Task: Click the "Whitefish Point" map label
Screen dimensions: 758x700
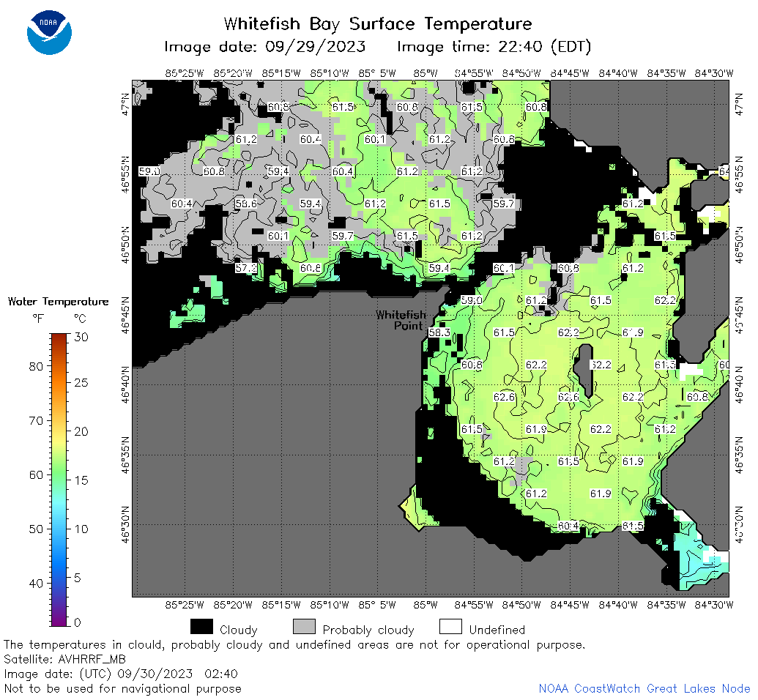Action: 401,320
